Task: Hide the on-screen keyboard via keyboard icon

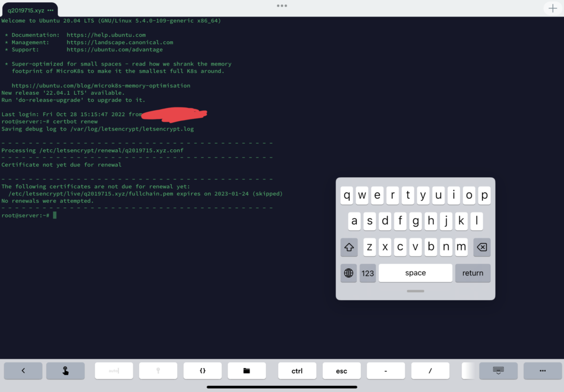Action: click(x=498, y=371)
